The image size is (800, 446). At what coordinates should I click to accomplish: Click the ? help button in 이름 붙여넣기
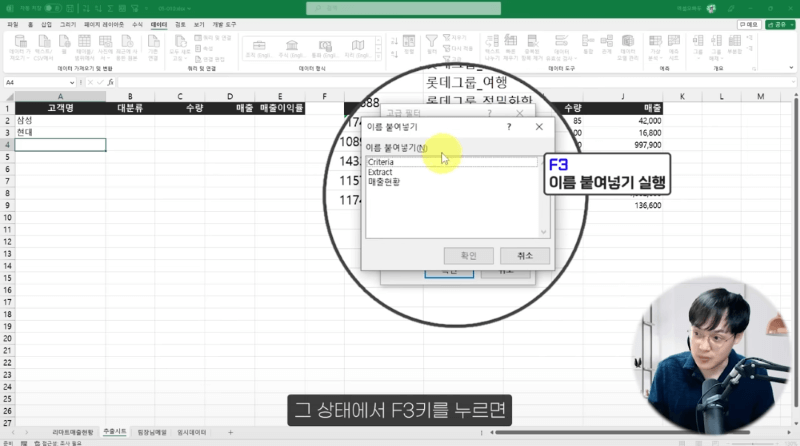tap(509, 127)
